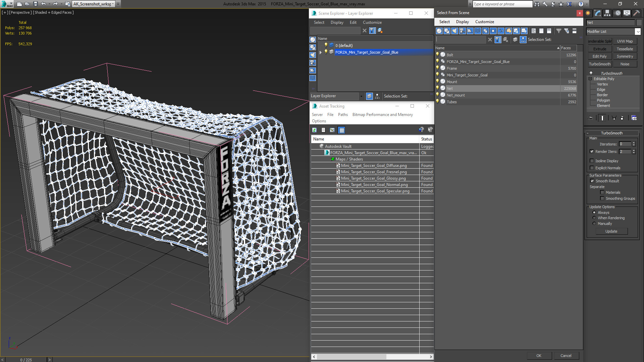The height and width of the screenshot is (362, 644).
Task: Open Server menu in Asset Tracking
Action: click(317, 115)
